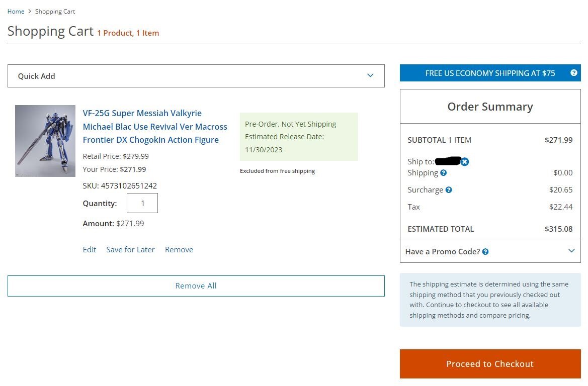Viewport: 588px width, 386px height.
Task: Click the Subtotal $271.99 amount
Action: 558,140
